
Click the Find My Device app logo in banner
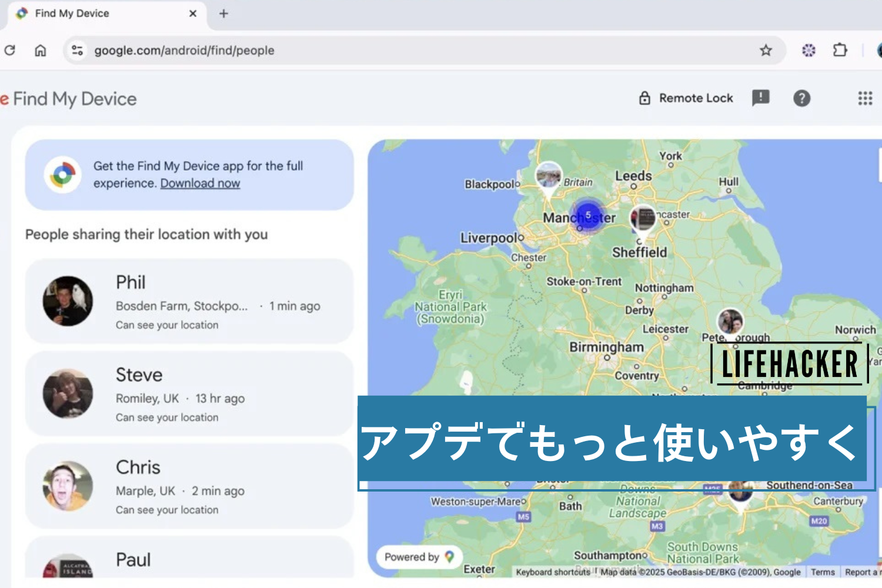(x=62, y=175)
